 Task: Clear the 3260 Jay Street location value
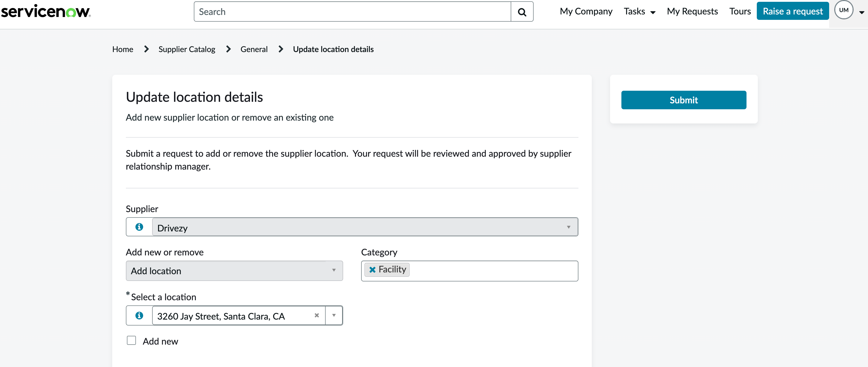[x=316, y=315]
